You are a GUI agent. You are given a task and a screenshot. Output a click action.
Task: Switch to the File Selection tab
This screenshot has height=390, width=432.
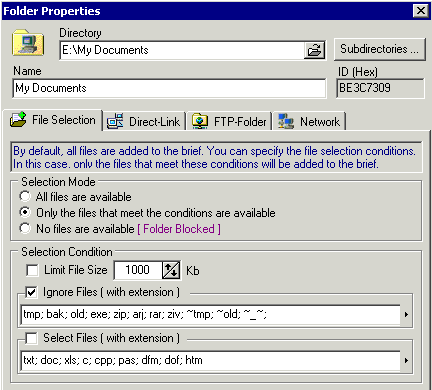[53, 120]
